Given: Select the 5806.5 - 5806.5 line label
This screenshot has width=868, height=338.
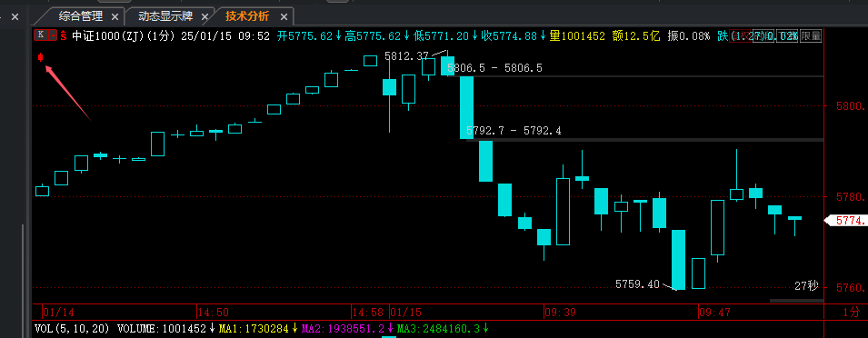Looking at the screenshot, I should (x=494, y=68).
